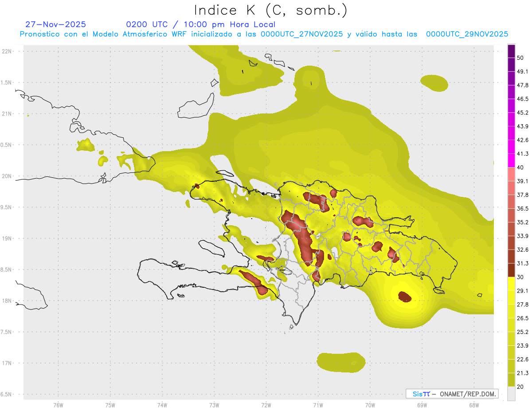Click the '17N' latitude label
This screenshot has width=532, height=411.
click(x=7, y=363)
